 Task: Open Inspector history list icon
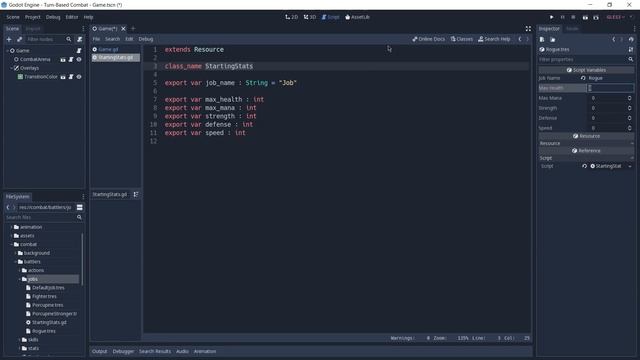(x=631, y=40)
